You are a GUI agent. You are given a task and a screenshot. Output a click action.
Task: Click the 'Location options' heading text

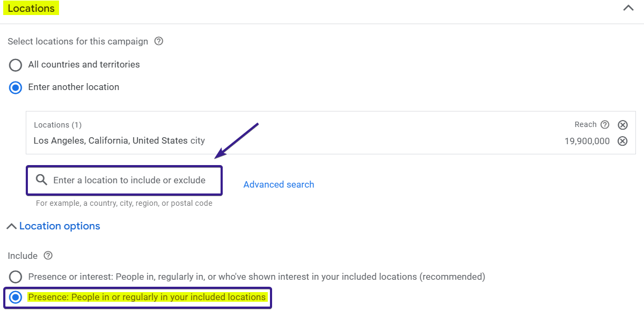point(60,226)
